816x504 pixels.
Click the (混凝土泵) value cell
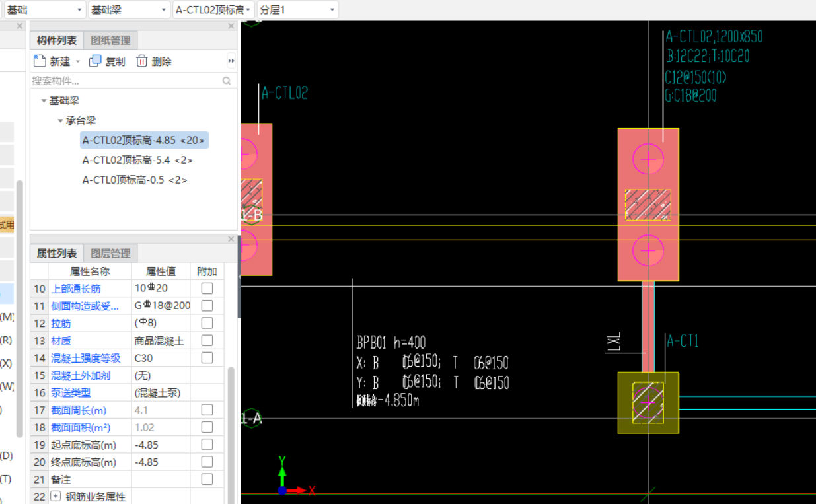161,392
